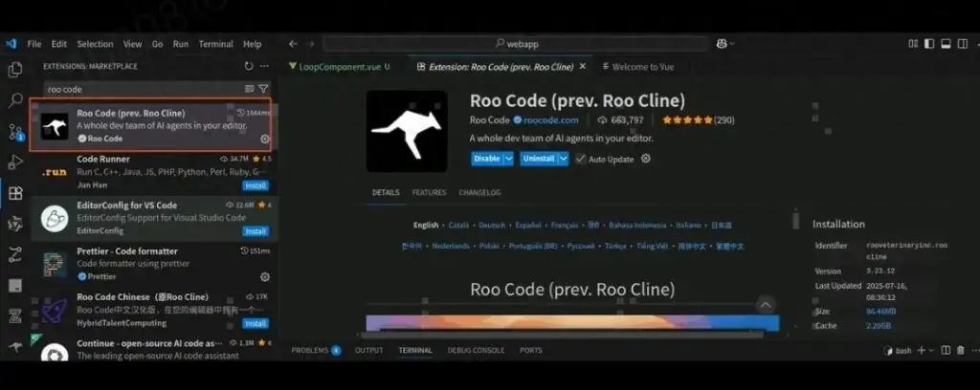Screen dimensions: 980x390
Task: Expand the Uninstall button dropdown arrow
Action: (x=564, y=159)
